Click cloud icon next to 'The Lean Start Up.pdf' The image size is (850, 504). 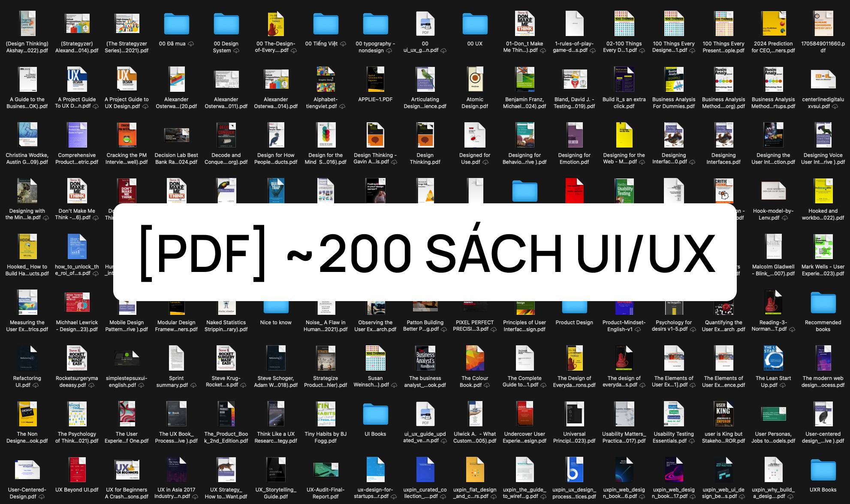[783, 385]
